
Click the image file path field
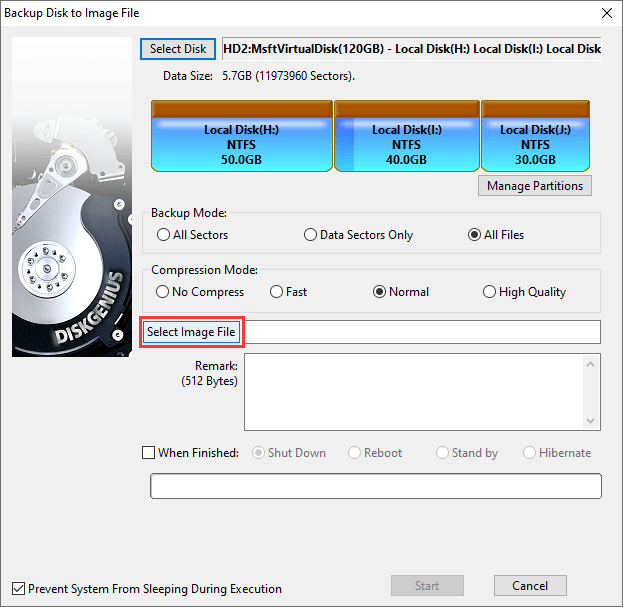(x=422, y=332)
